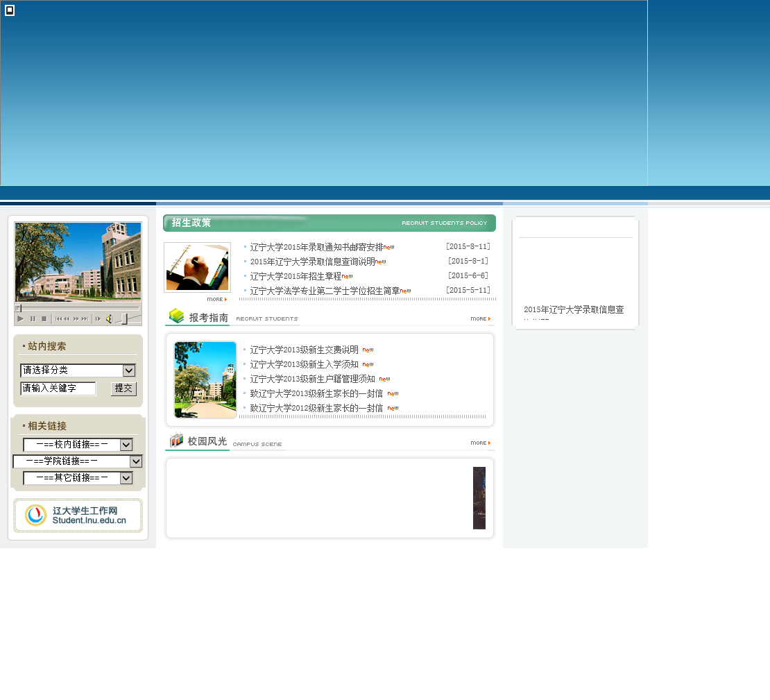This screenshot has height=700, width=770.
Task: Open 2015年辽宁大学录取信息查询说明 article
Action: [312, 262]
